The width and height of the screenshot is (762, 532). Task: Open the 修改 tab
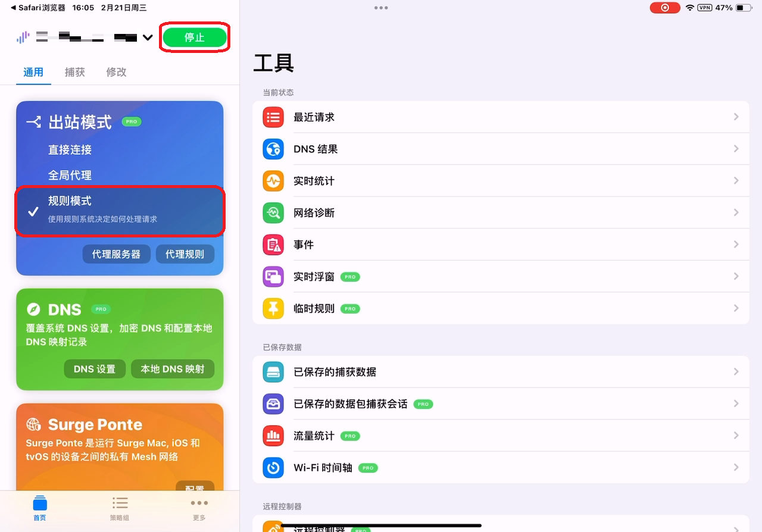pyautogui.click(x=115, y=72)
